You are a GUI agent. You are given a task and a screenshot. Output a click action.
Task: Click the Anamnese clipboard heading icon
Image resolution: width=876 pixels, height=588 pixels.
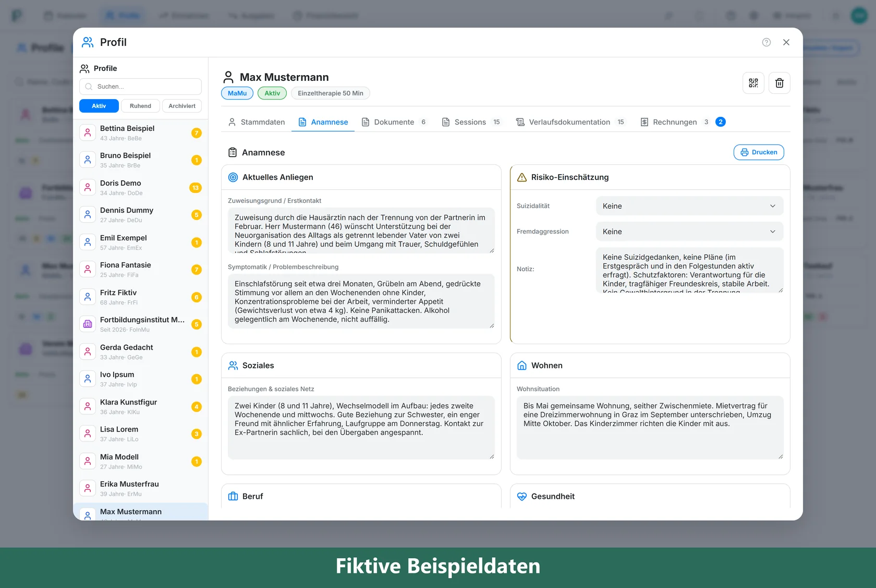[233, 152]
